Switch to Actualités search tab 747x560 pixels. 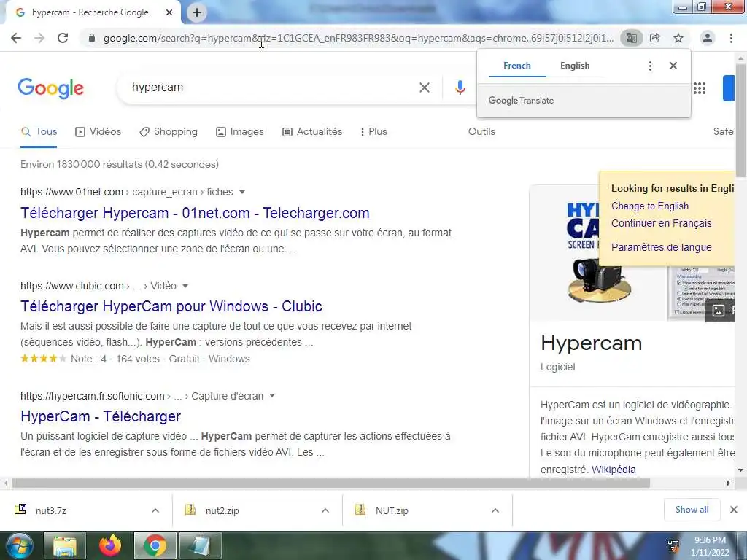312,132
